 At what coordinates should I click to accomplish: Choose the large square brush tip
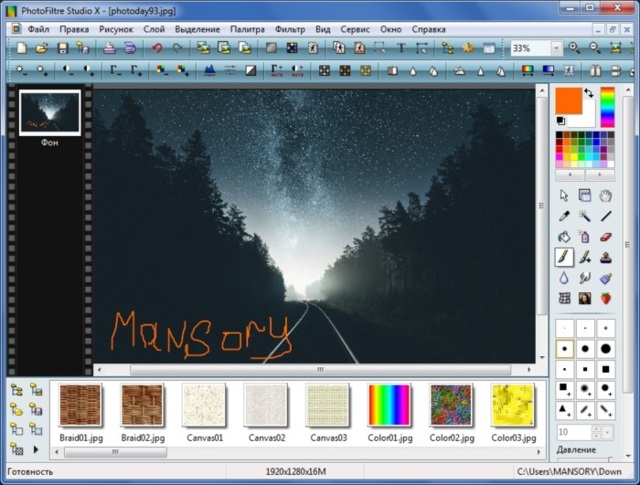coord(606,369)
